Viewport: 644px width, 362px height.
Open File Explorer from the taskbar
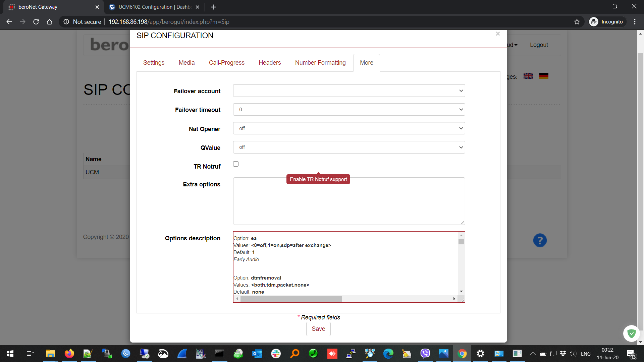coord(50,354)
